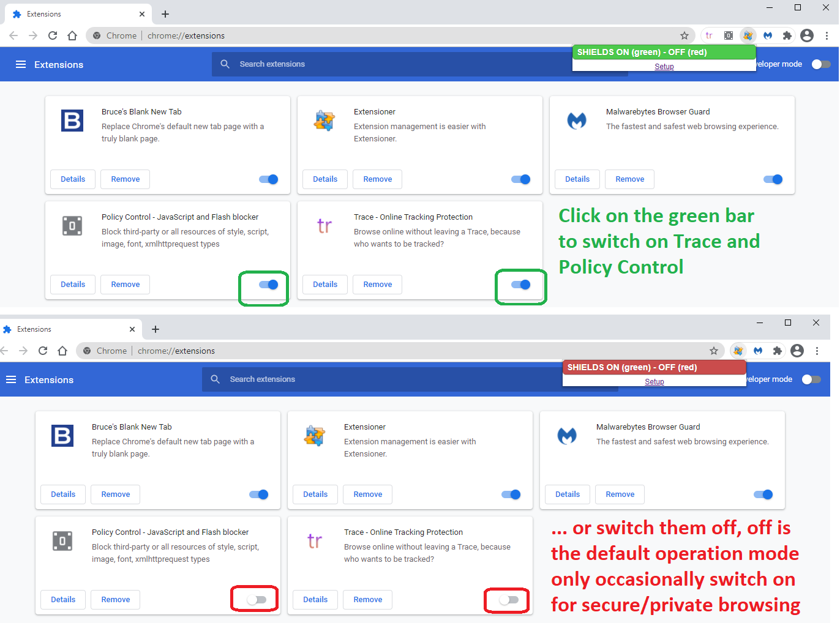840x623 pixels.
Task: Open a new tab in the bottom window
Action: pos(156,329)
